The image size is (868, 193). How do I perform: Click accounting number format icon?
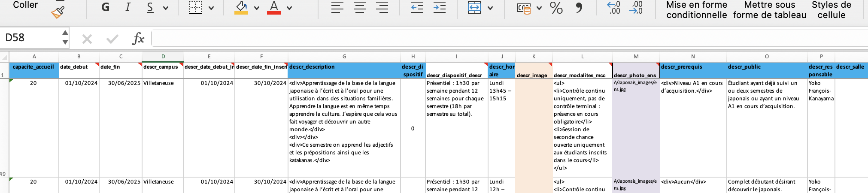[523, 8]
